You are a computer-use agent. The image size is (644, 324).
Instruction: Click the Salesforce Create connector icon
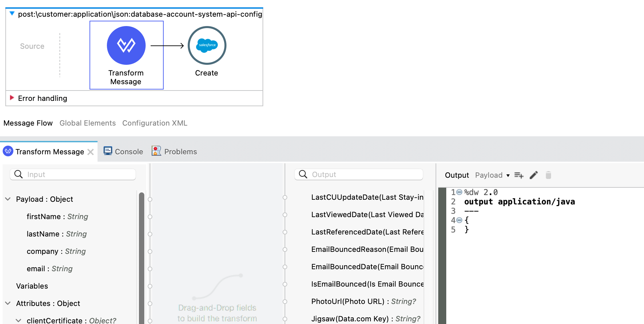[x=207, y=45]
